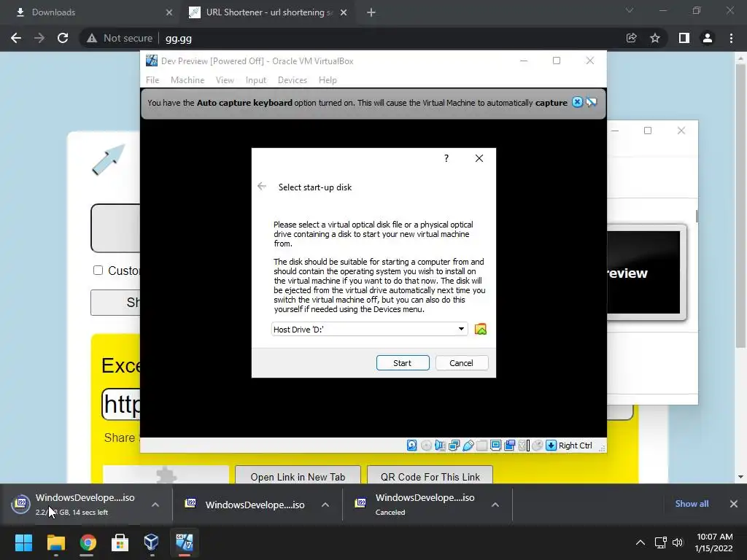The image size is (747, 560).
Task: Click the Dev Preview thumbnail in Manager
Action: (x=646, y=273)
